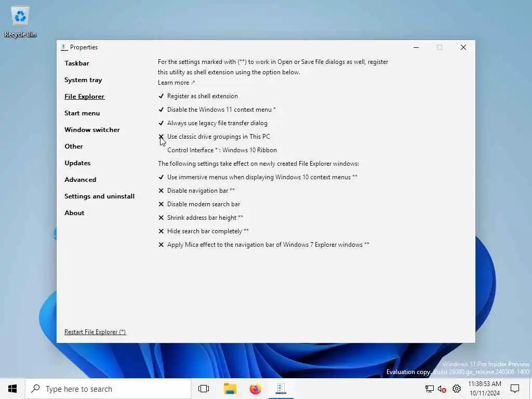Screen dimensions: 532x399
Task: Close the Properties window
Action: [463, 47]
